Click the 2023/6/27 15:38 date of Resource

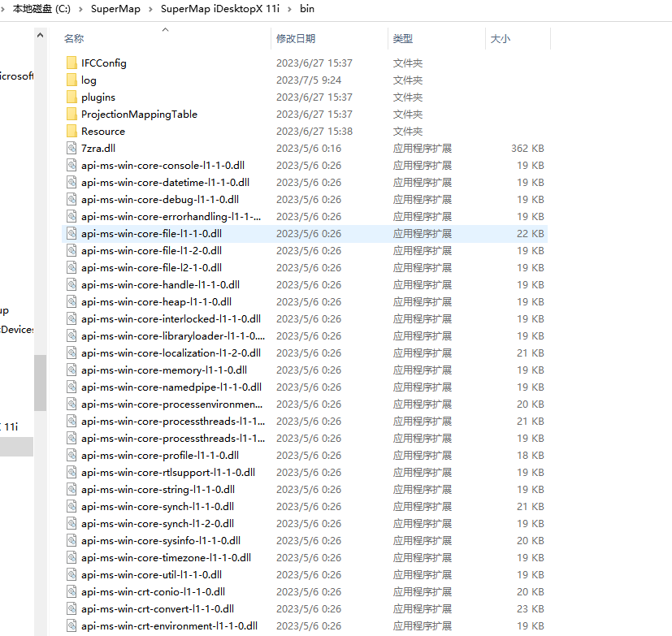tap(314, 131)
